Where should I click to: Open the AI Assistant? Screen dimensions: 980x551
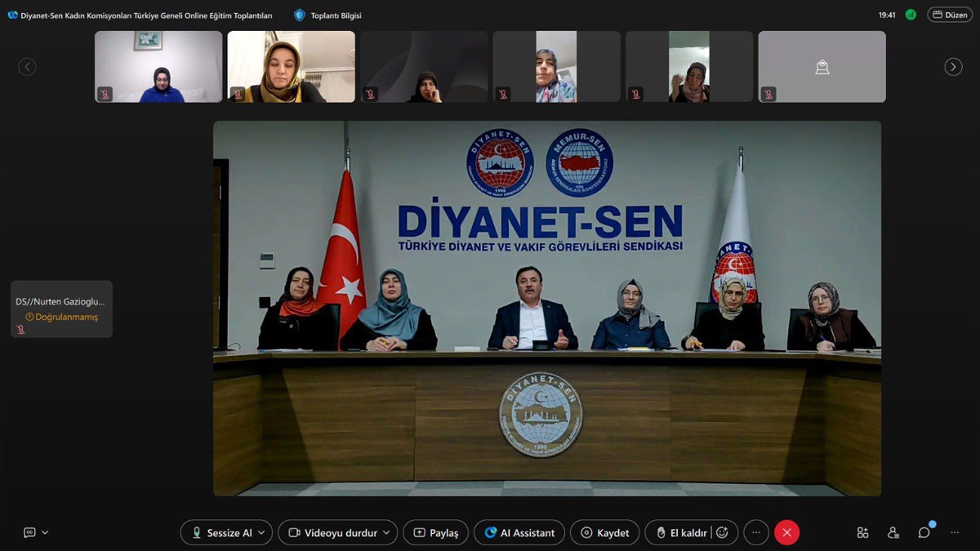pyautogui.click(x=519, y=533)
